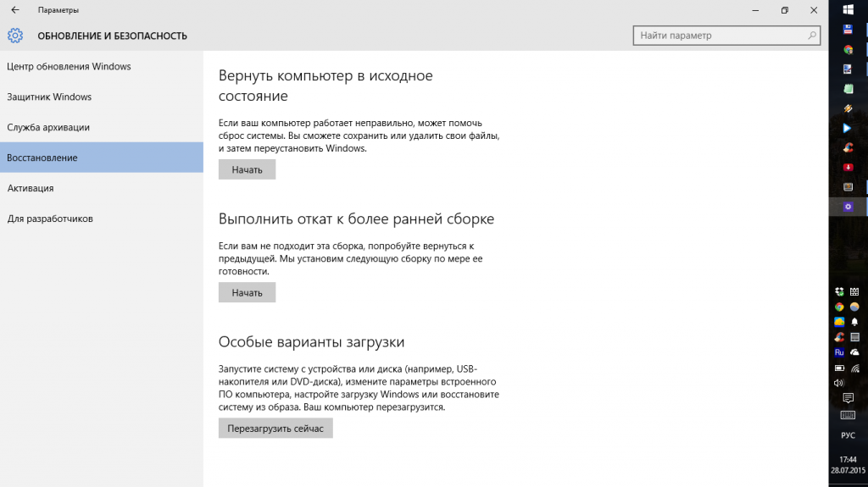Click the orange-blue globe tray icon
The height and width of the screenshot is (487, 868).
pos(854,307)
